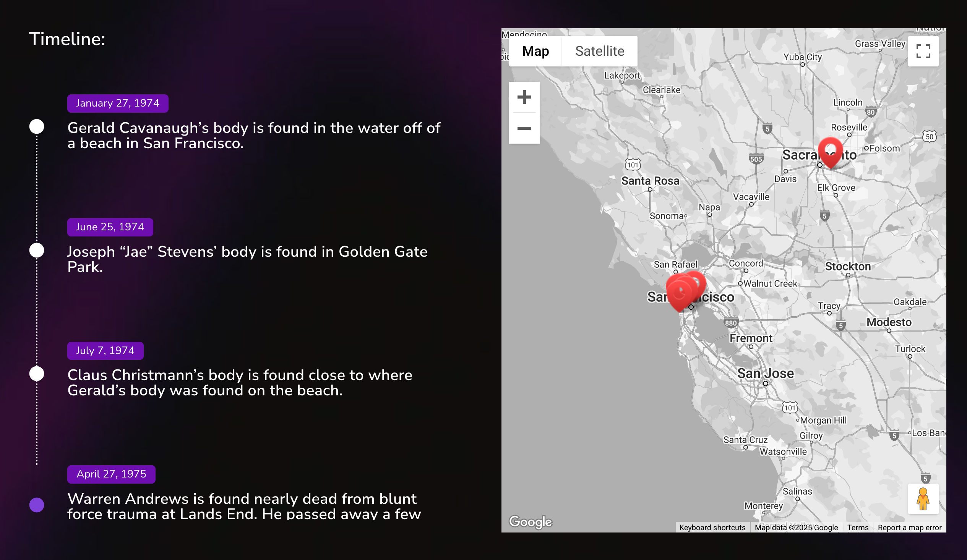Click the Napa label on the map
This screenshot has width=967, height=560.
point(709,207)
